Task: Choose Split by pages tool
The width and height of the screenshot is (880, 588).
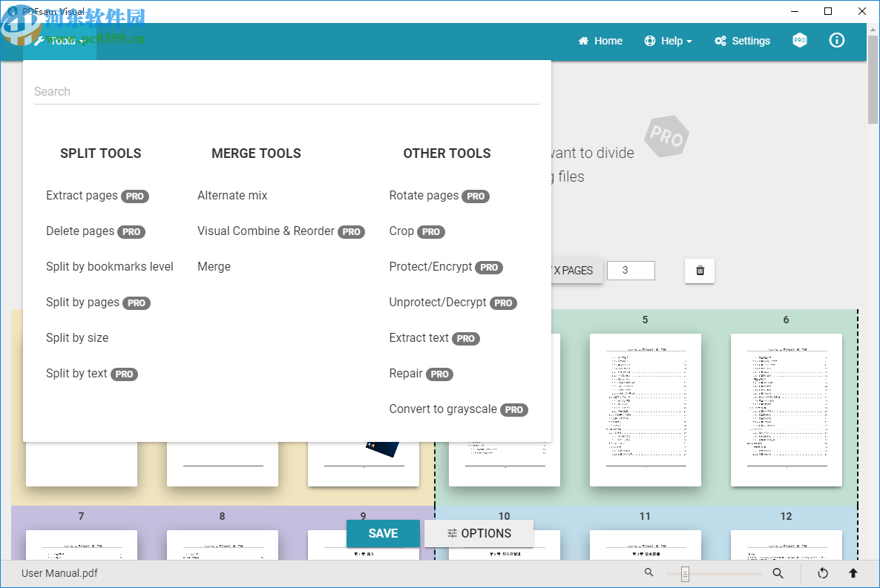Action: click(x=98, y=303)
